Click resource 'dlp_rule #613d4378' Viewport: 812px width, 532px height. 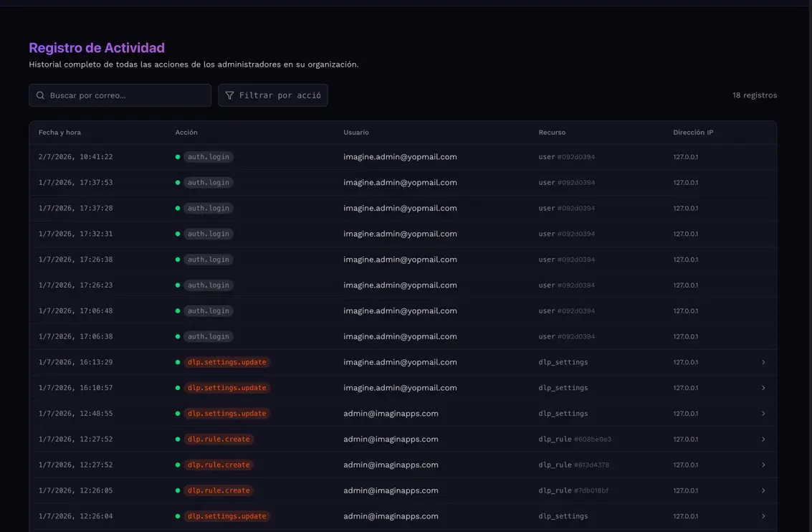[574, 465]
